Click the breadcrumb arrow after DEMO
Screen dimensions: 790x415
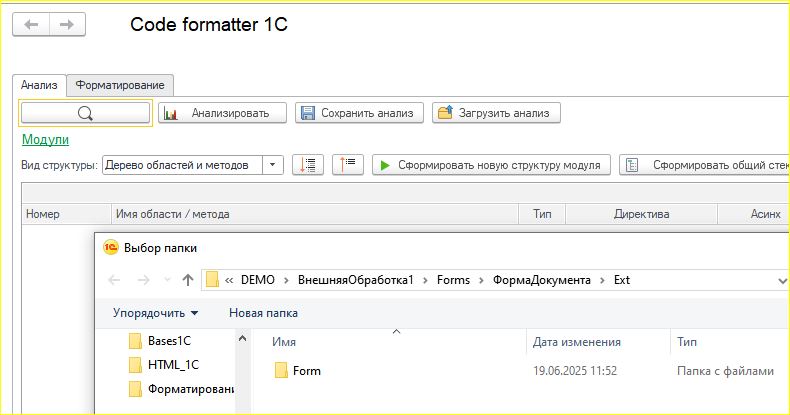click(x=286, y=281)
